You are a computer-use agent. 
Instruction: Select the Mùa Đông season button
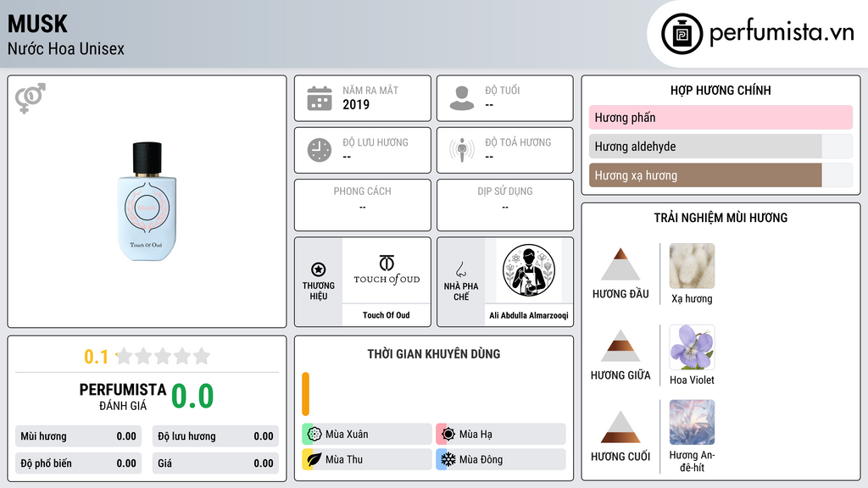[x=501, y=459]
